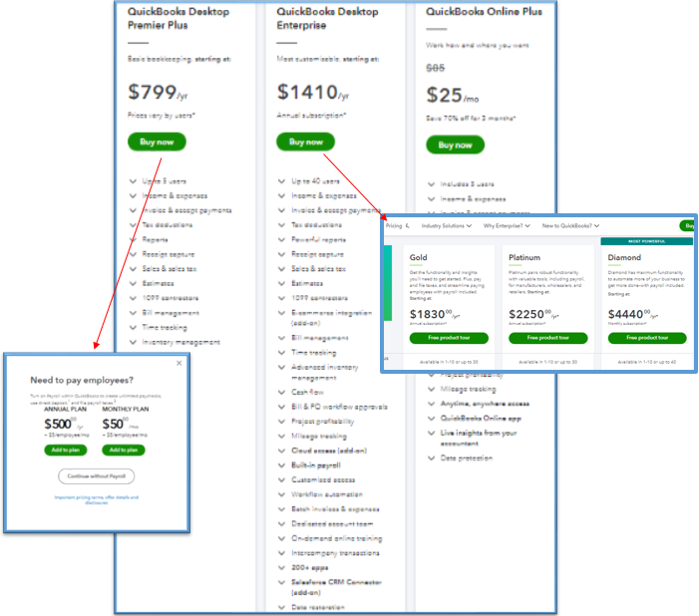Click the Most Powerful banner above Diamond
699x616 pixels.
click(x=646, y=241)
